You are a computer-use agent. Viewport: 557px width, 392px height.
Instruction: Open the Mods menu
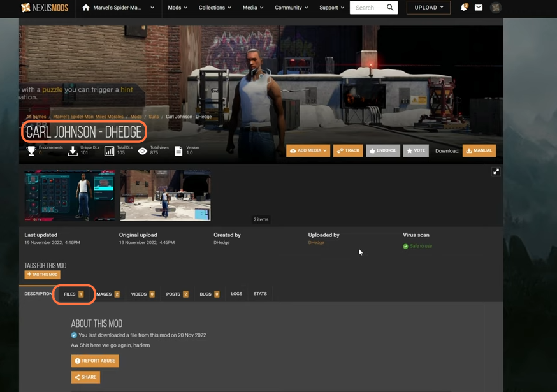(177, 8)
